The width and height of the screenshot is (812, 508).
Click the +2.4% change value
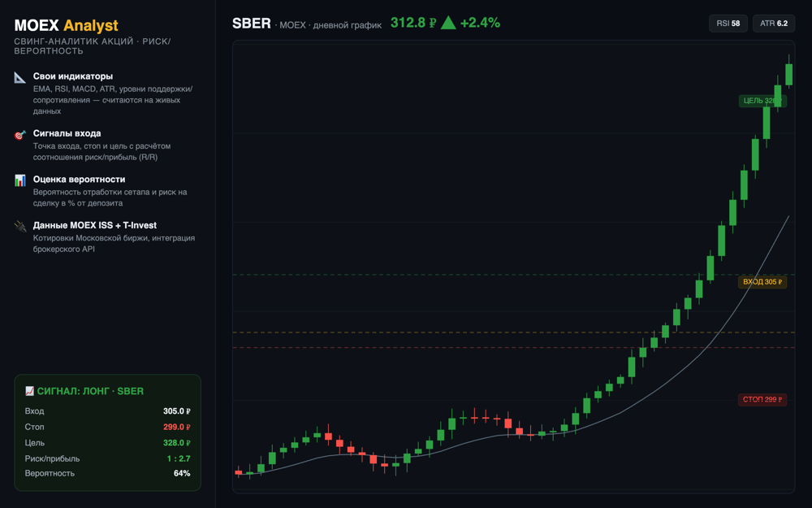[480, 23]
